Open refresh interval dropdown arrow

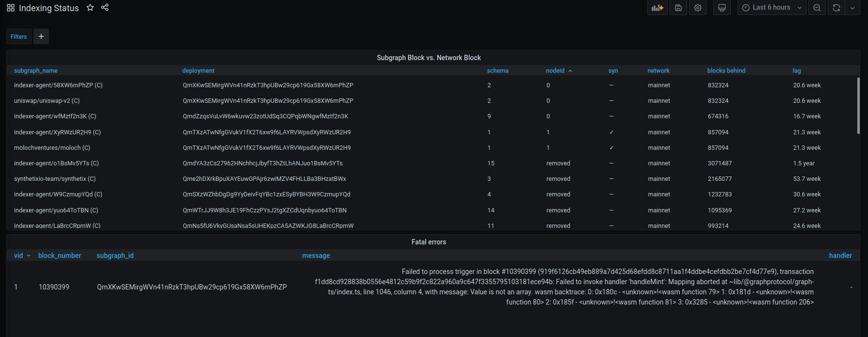pos(852,8)
